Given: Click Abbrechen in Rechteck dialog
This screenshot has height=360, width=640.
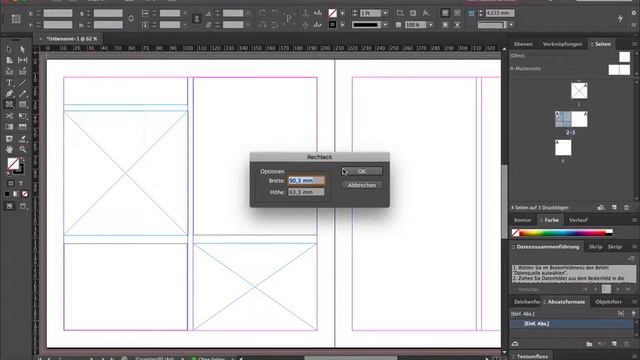Looking at the screenshot, I should [362, 185].
